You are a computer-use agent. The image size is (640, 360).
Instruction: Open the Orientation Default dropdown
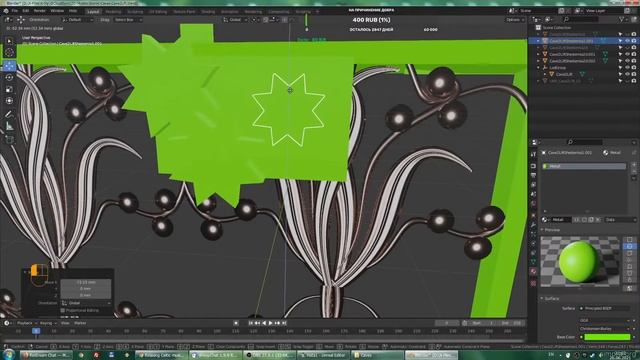(77, 20)
